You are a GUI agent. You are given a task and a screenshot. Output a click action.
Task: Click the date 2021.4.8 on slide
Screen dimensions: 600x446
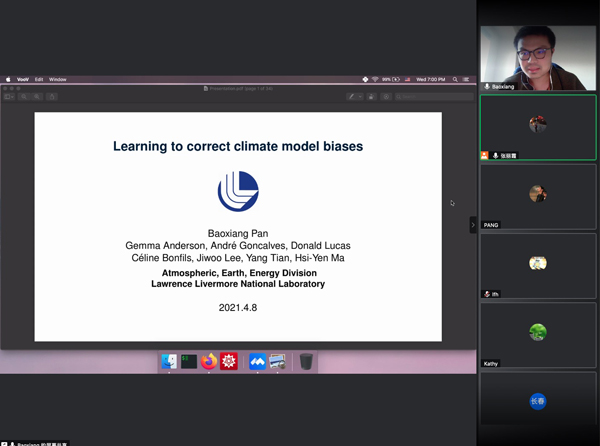pos(238,308)
